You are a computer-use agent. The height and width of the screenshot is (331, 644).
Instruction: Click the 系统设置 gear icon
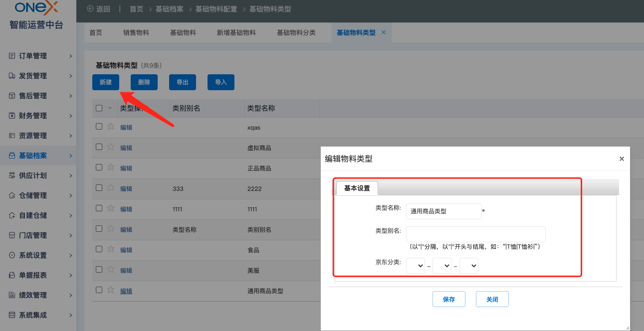[x=12, y=255]
